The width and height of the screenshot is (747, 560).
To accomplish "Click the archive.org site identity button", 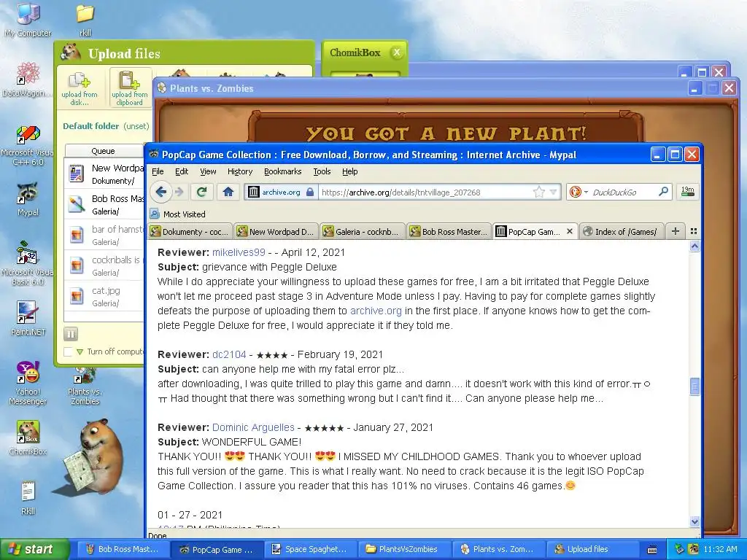I will coord(281,192).
